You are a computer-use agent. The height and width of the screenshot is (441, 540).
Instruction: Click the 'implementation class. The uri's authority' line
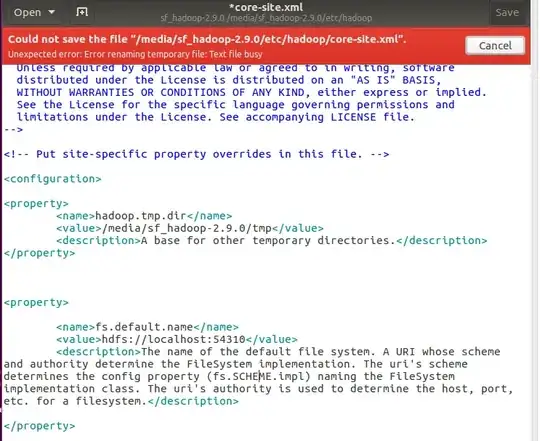click(x=259, y=389)
